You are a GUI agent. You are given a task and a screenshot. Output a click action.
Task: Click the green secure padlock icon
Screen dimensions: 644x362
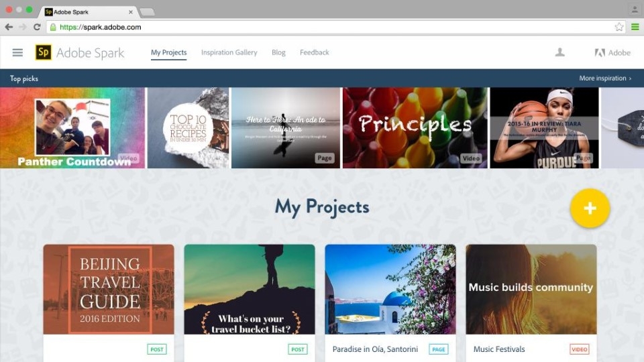coord(53,27)
